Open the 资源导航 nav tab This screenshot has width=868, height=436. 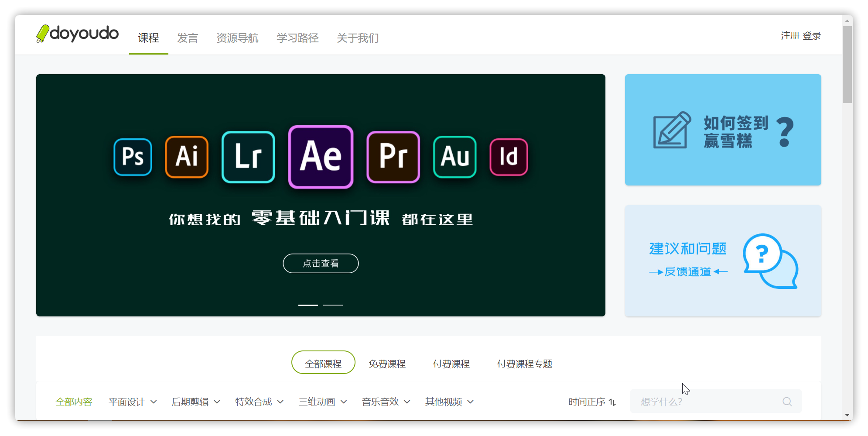pyautogui.click(x=237, y=38)
